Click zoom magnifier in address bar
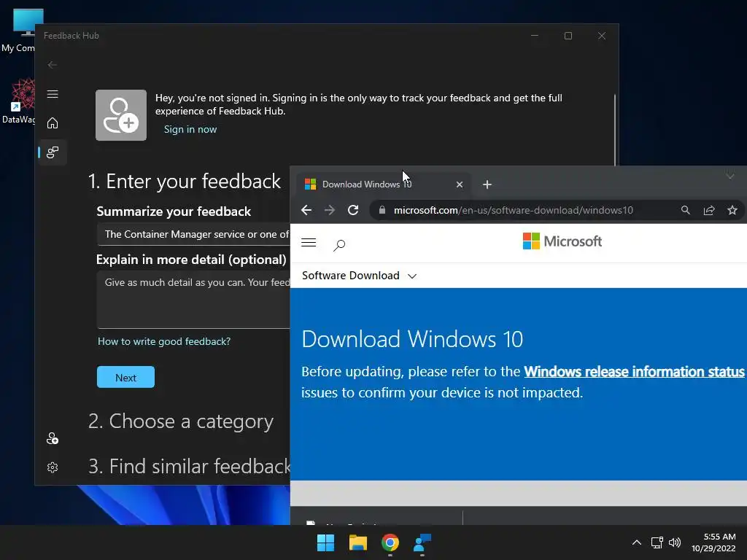747x560 pixels. (x=686, y=210)
